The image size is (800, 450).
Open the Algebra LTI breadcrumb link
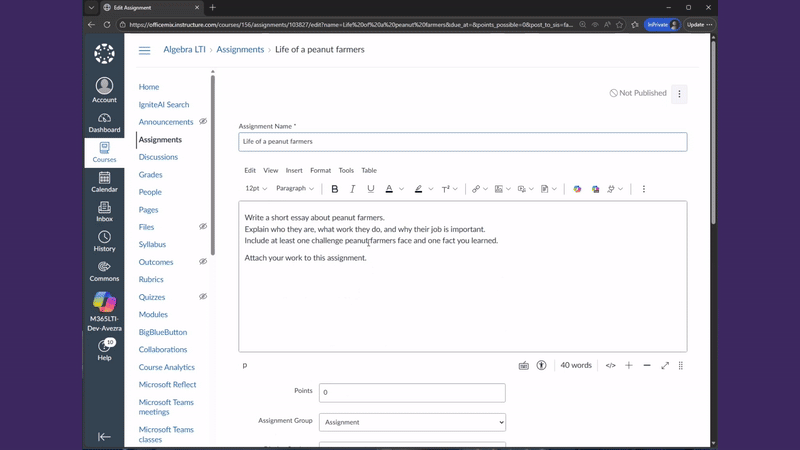click(184, 49)
